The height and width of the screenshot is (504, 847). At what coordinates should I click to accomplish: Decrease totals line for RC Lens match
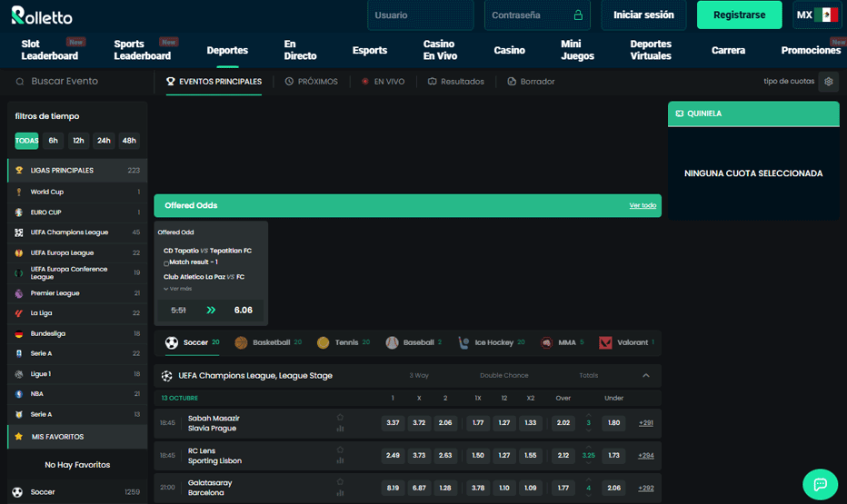click(588, 463)
